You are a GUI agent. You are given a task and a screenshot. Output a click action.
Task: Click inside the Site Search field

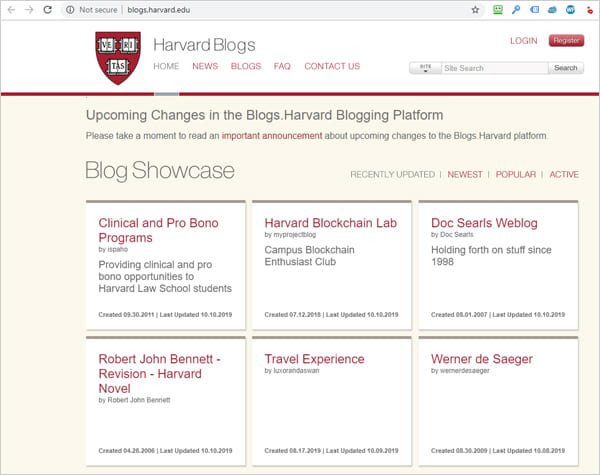494,68
